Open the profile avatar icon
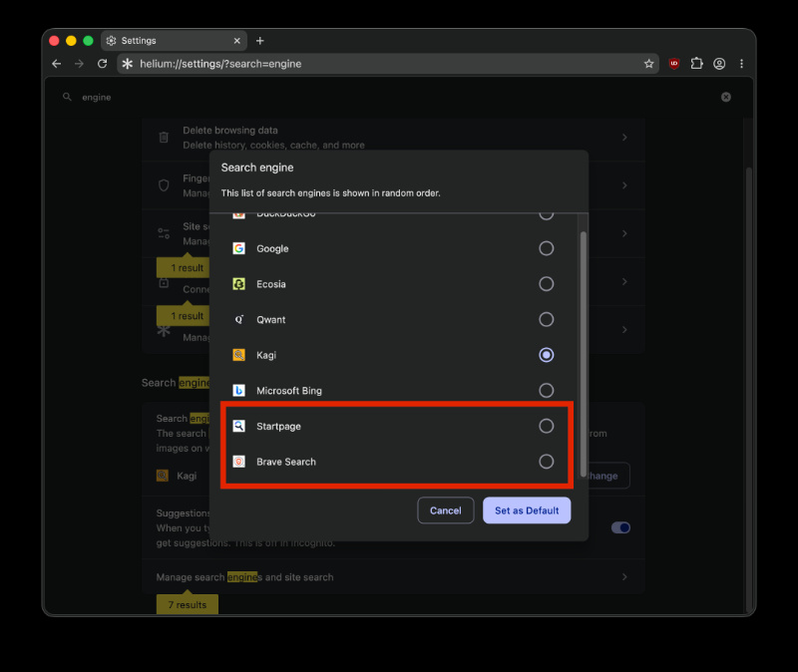Viewport: 798px width, 672px height. (719, 64)
